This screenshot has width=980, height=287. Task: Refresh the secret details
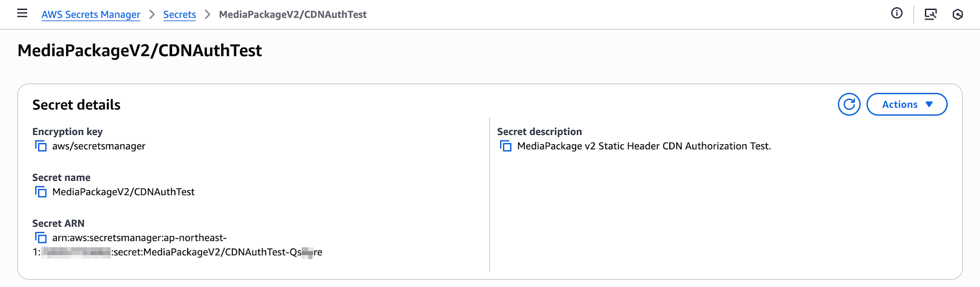[849, 104]
